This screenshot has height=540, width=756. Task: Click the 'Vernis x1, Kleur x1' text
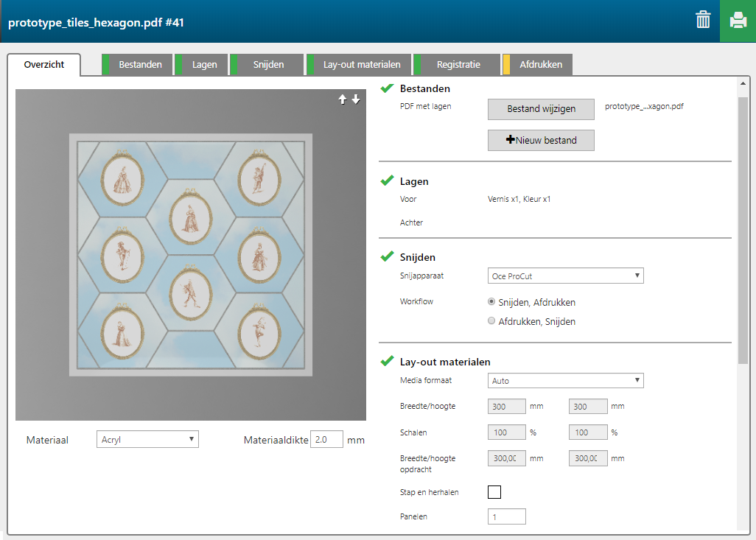coord(519,199)
